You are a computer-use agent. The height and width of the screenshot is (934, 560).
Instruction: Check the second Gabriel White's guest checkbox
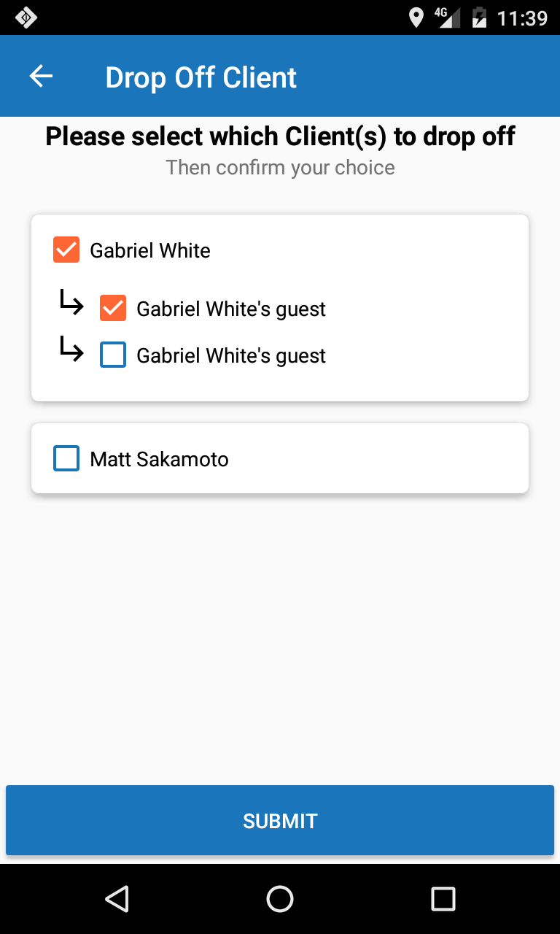tap(113, 355)
